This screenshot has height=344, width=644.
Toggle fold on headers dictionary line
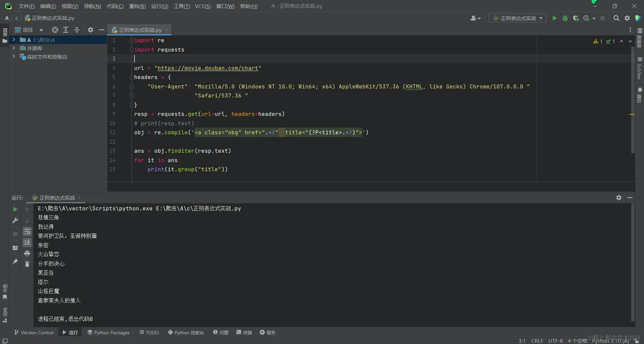[x=131, y=77]
